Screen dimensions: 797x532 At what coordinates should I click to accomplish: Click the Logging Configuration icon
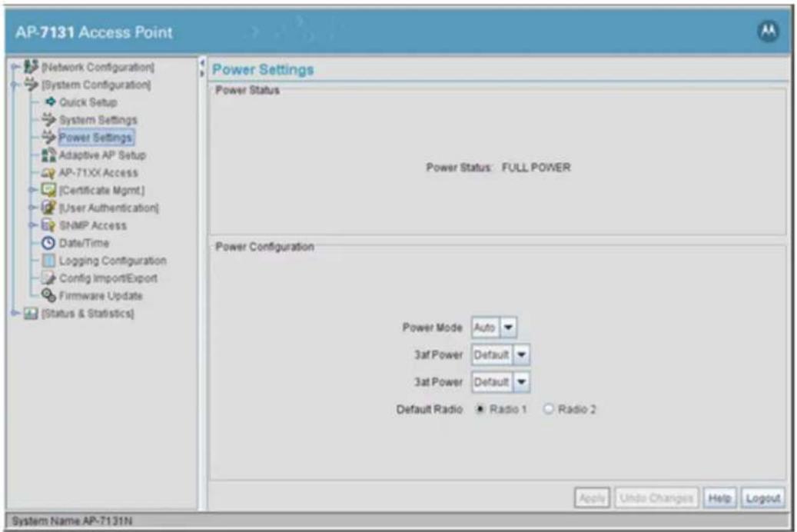(x=48, y=261)
